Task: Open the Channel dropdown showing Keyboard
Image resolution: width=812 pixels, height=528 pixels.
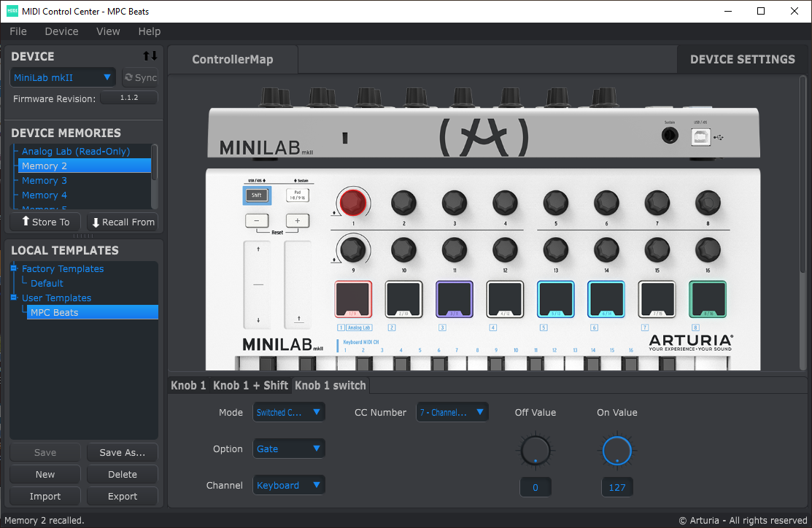Action: coord(288,485)
